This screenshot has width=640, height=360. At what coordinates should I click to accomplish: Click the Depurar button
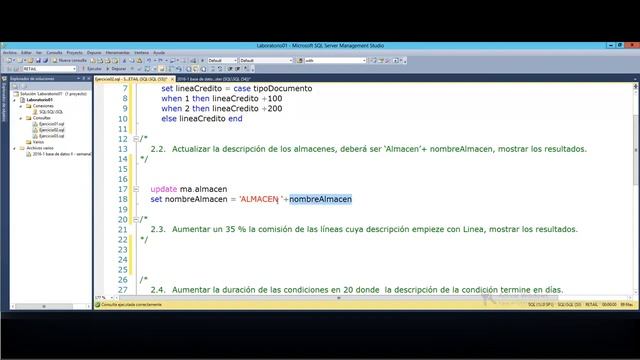click(117, 69)
